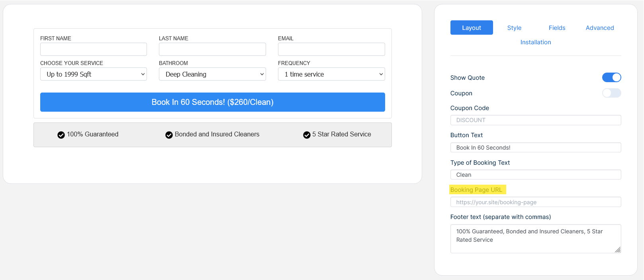Grab the Footer text textarea resize handle

(x=618, y=250)
